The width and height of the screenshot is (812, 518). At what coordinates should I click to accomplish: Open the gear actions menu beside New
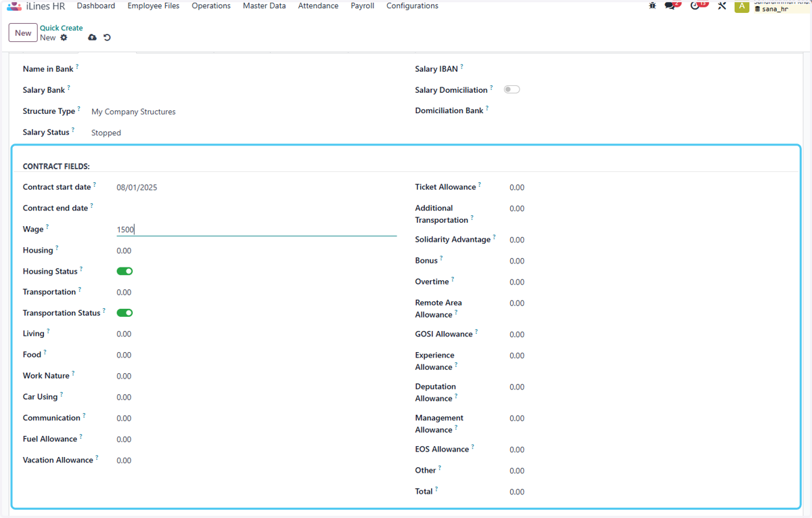click(64, 38)
